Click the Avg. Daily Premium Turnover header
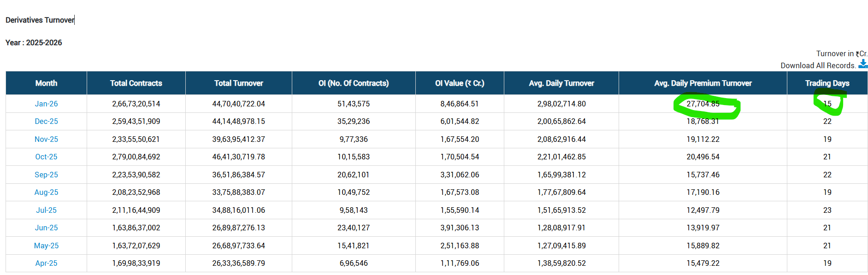This screenshot has width=868, height=275. coord(703,83)
